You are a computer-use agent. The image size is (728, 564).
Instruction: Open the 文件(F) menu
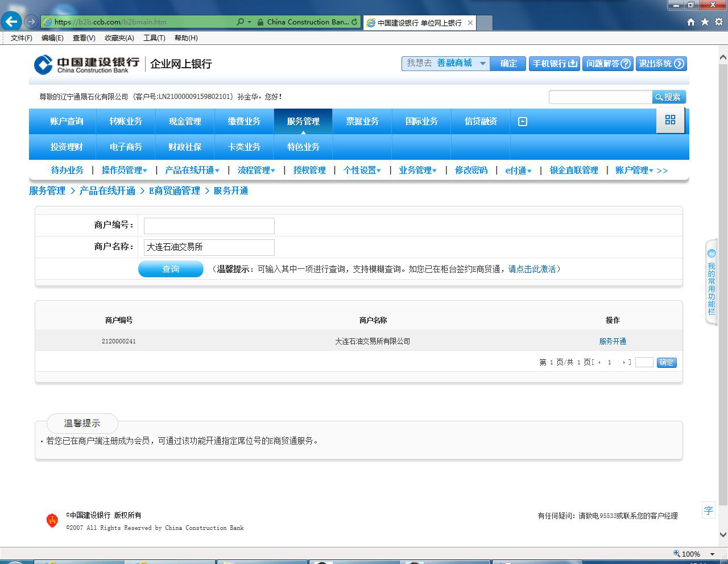pos(22,38)
